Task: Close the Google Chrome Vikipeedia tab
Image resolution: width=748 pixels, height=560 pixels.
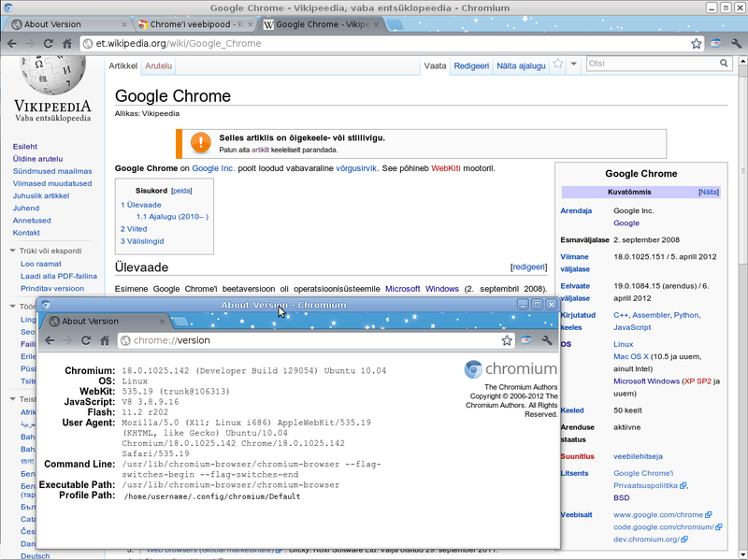Action: 377,24
